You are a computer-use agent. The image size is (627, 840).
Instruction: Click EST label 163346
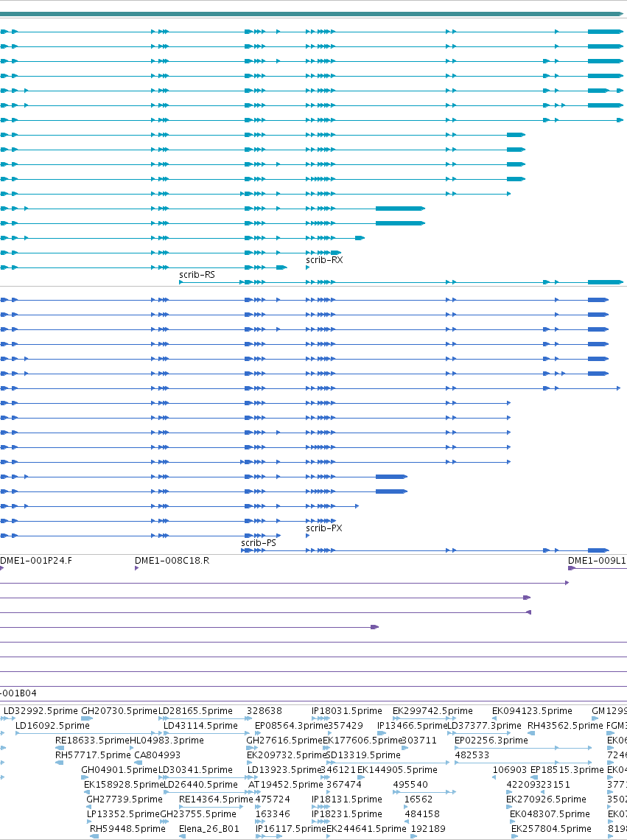pyautogui.click(x=272, y=813)
